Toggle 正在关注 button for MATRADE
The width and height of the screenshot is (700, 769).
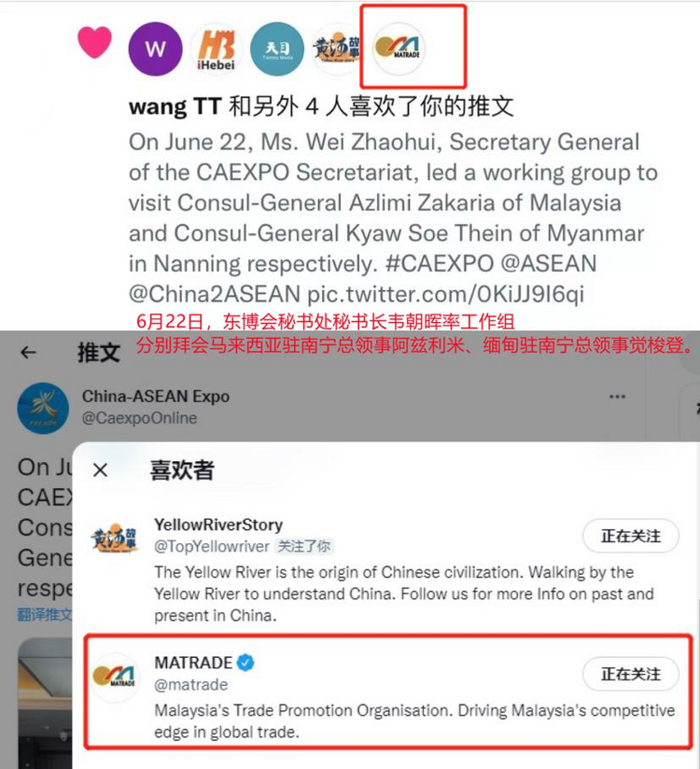(631, 675)
